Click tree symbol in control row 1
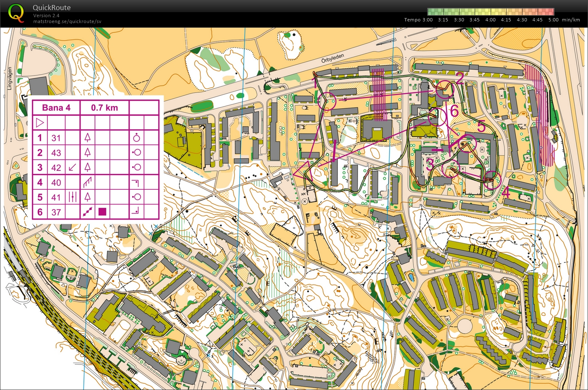The height and width of the screenshot is (390, 588). (87, 138)
